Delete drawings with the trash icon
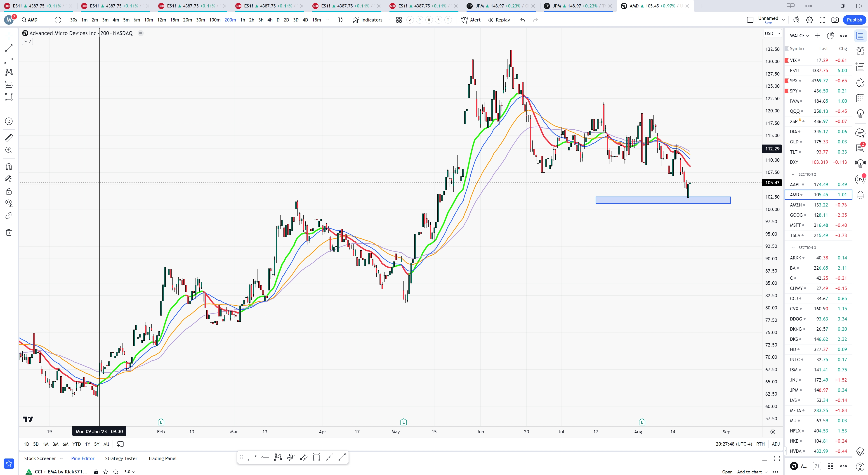This screenshot has height=475, width=868. click(9, 232)
